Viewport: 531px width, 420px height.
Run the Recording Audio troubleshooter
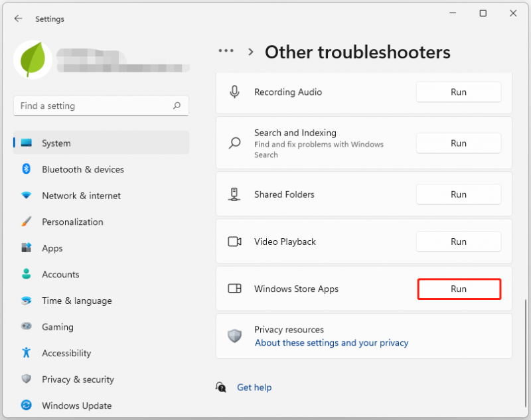coord(459,92)
